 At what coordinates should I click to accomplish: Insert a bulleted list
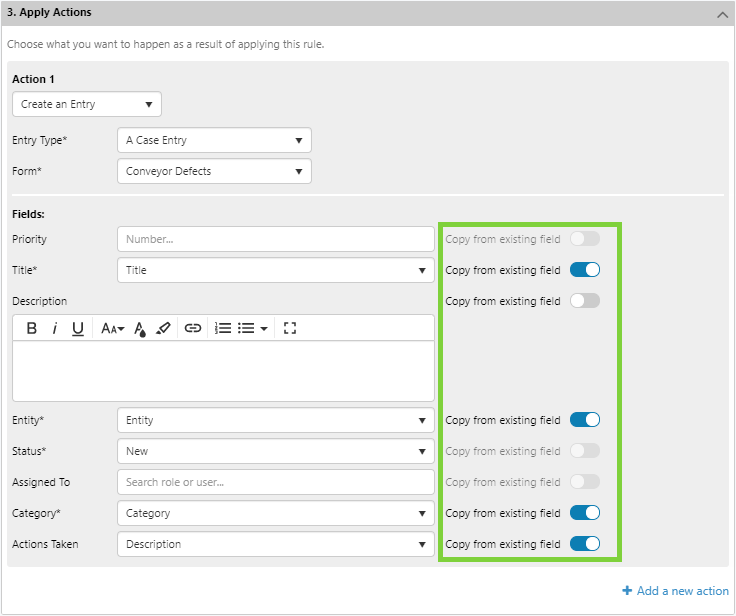[x=251, y=328]
